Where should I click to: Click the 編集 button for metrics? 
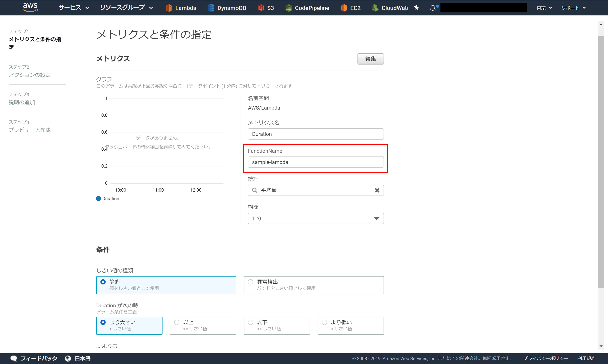click(370, 59)
